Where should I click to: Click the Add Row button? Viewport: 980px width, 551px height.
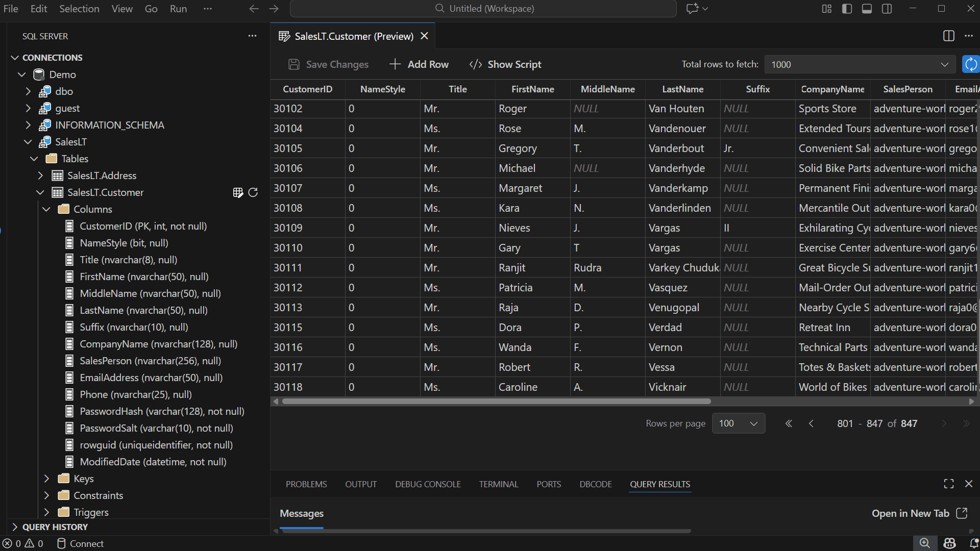pos(419,64)
